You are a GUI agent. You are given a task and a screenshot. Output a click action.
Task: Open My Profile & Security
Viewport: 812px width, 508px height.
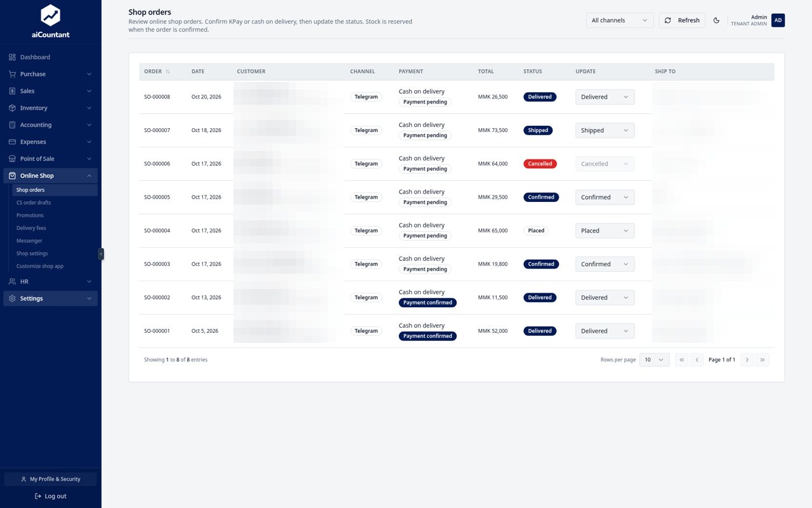(x=51, y=479)
